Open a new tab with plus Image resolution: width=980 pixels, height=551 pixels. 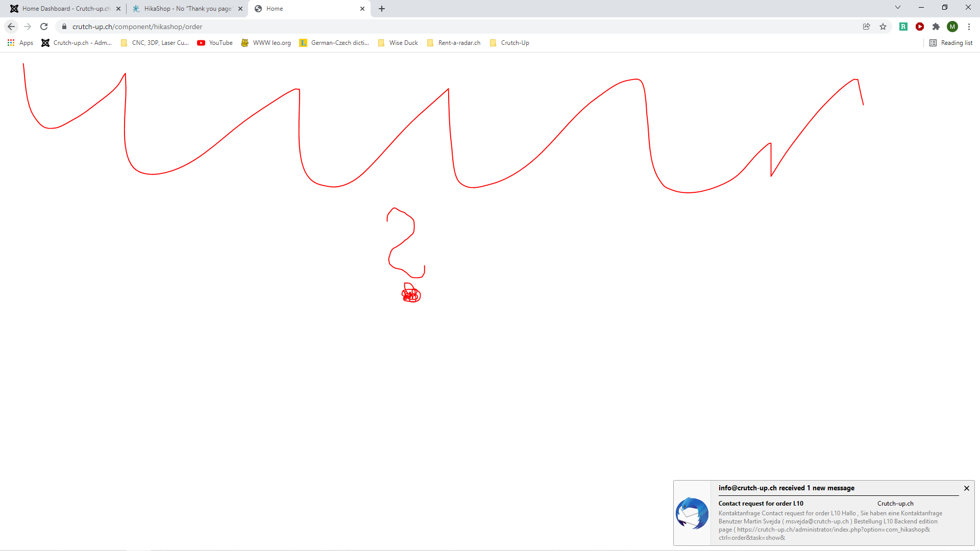point(382,9)
